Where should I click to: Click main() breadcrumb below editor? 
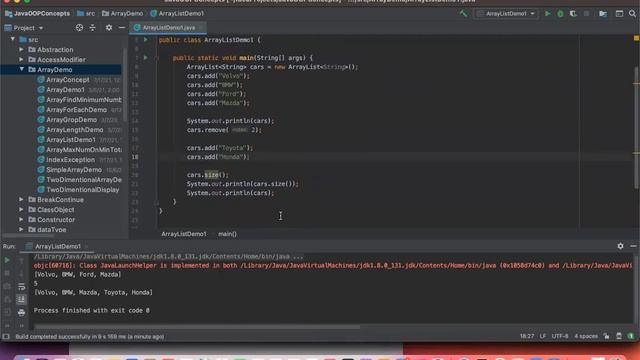[x=227, y=234]
